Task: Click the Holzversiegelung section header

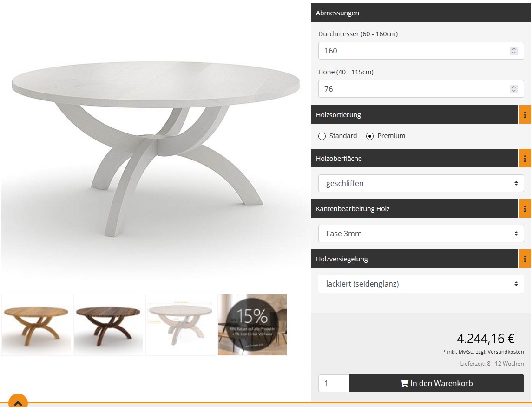Action: [x=414, y=259]
